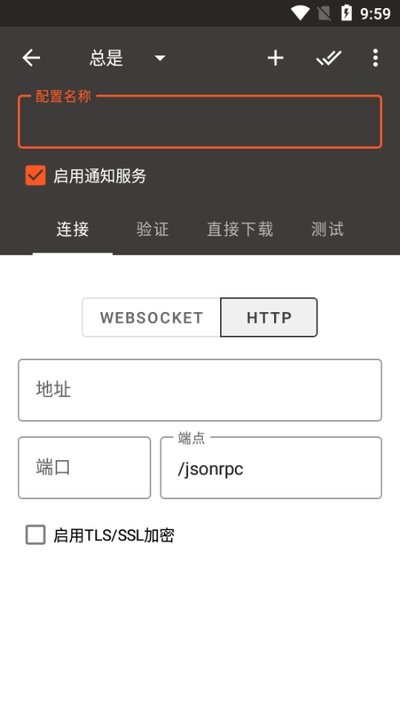
Task: Focus the 配置名称 input field
Action: pyautogui.click(x=200, y=121)
